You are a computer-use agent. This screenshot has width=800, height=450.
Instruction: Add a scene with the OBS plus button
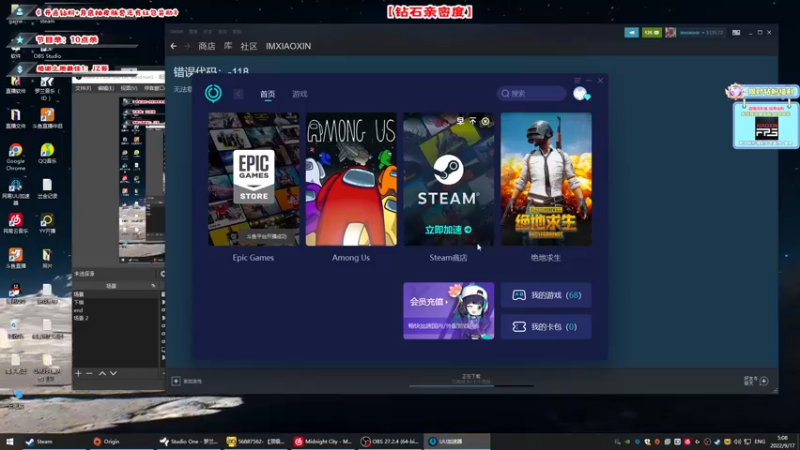pyautogui.click(x=78, y=373)
